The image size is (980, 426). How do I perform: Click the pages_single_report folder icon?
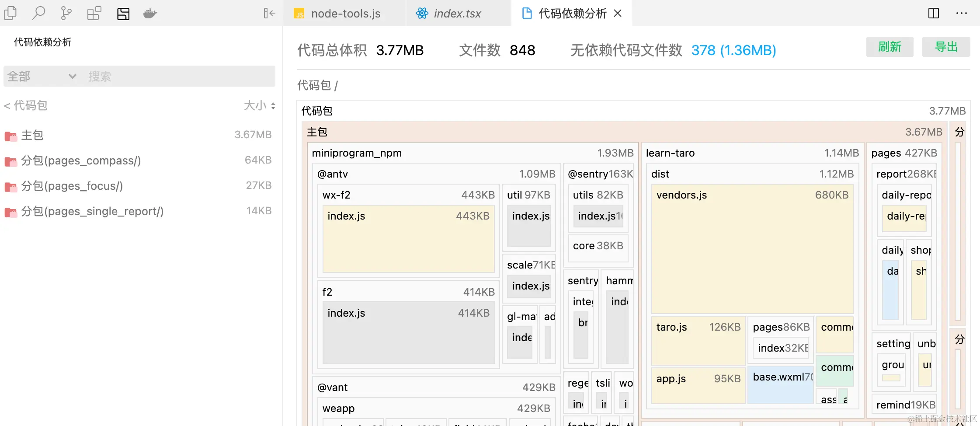10,212
